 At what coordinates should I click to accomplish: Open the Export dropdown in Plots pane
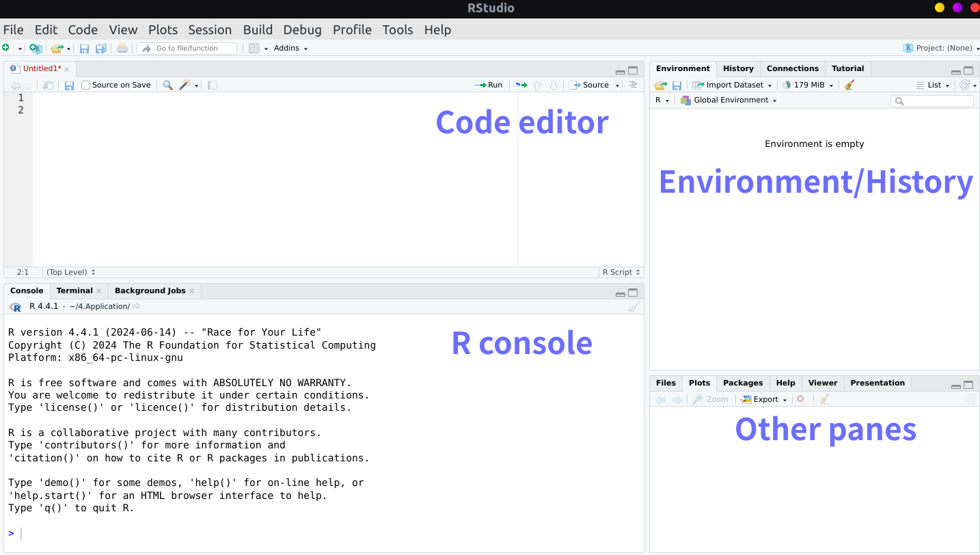[x=764, y=399]
